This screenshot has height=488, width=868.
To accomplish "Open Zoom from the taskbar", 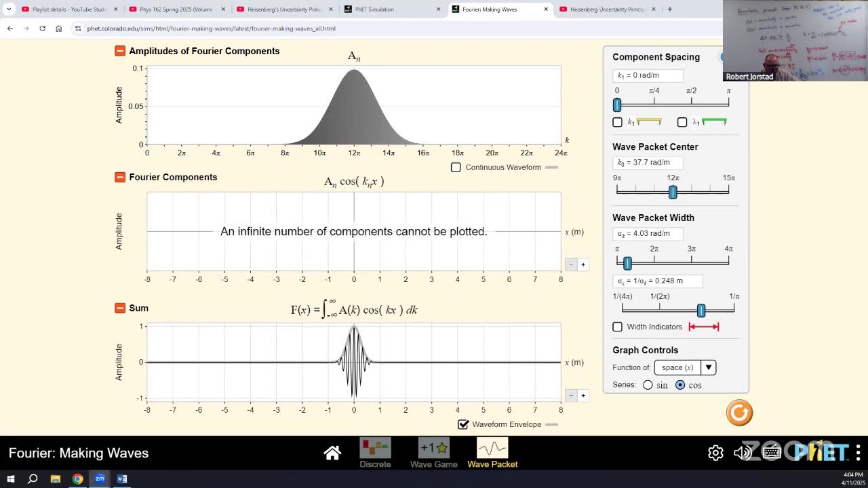I will 100,479.
